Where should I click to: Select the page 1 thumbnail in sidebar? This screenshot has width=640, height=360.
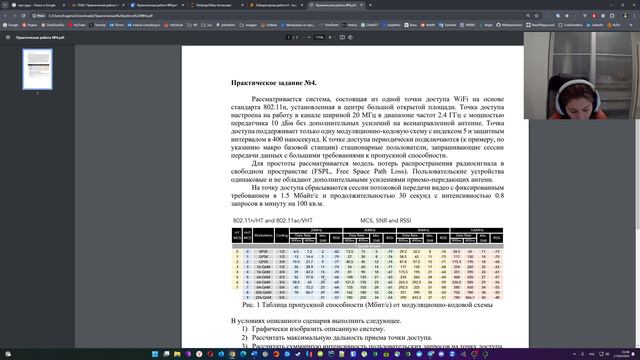point(37,69)
